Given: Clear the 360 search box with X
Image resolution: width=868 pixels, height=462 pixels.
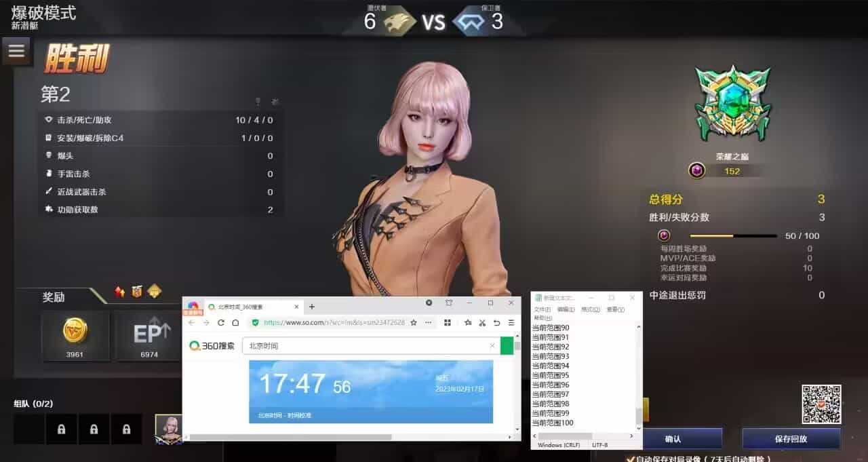Looking at the screenshot, I should (492, 346).
